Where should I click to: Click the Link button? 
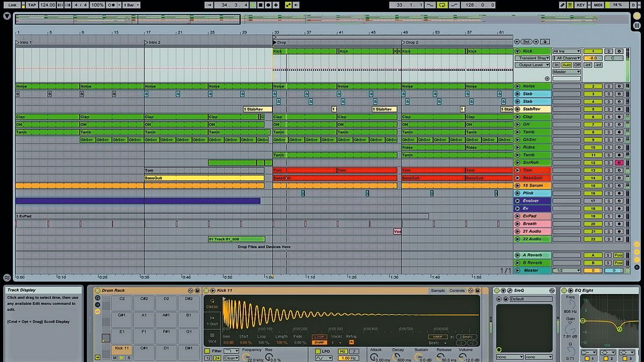[x=12, y=5]
